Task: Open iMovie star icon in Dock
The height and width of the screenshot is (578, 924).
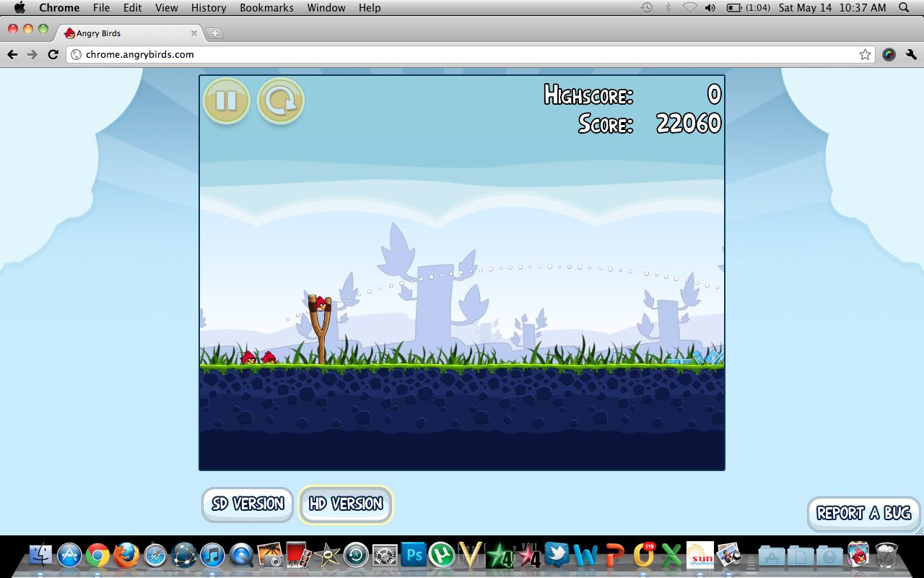Action: click(328, 555)
